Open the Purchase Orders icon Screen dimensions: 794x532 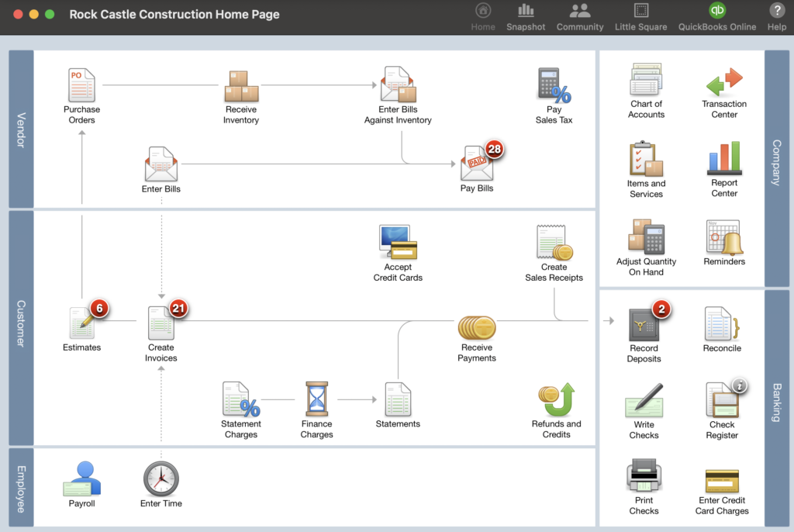tap(81, 85)
